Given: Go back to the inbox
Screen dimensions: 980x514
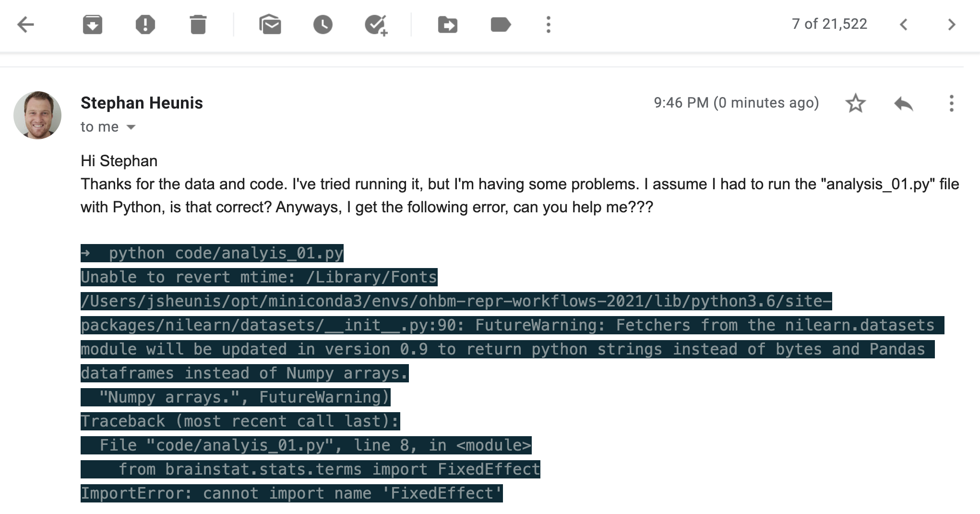Looking at the screenshot, I should point(25,24).
